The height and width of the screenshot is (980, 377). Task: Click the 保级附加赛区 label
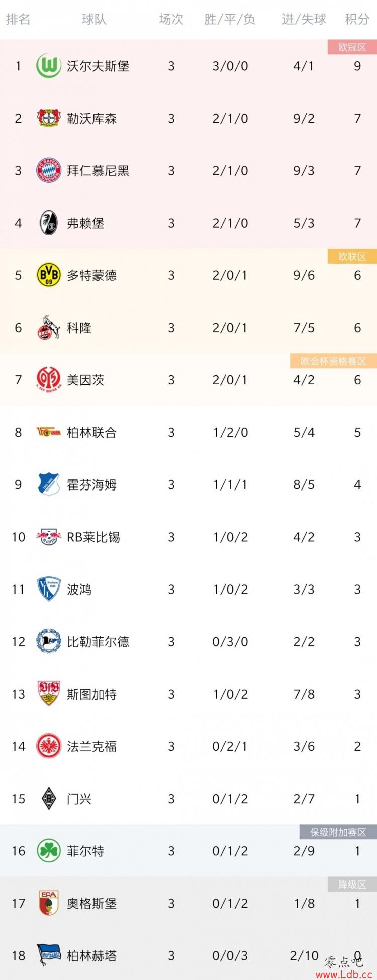click(338, 832)
